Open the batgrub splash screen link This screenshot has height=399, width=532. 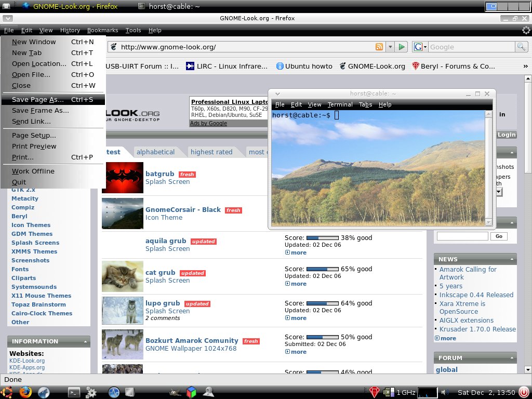pyautogui.click(x=159, y=174)
